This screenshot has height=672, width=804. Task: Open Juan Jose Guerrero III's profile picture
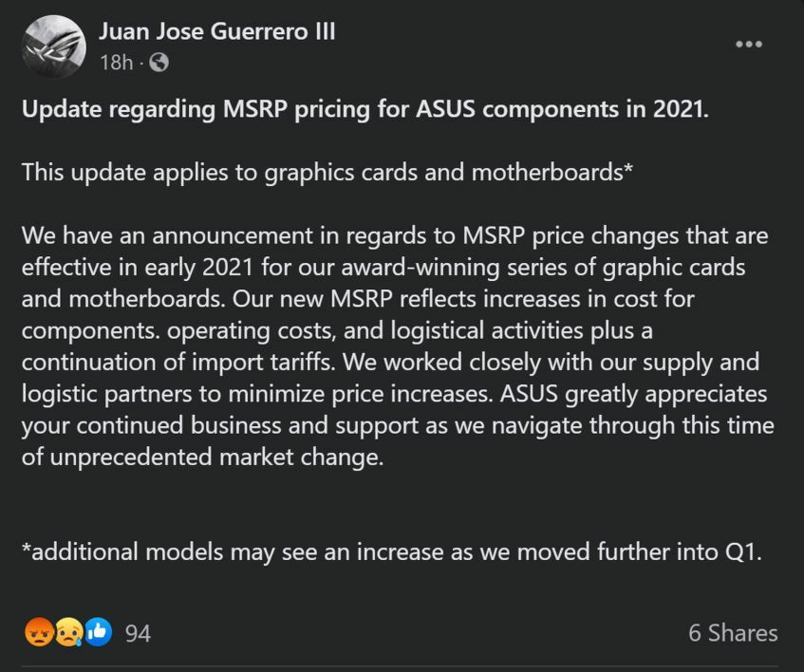pyautogui.click(x=53, y=47)
